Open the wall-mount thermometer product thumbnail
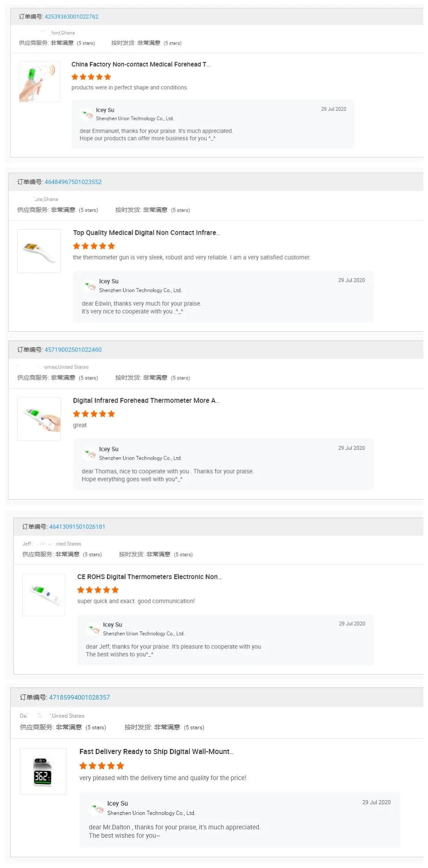This screenshot has height=868, width=428. click(x=43, y=771)
